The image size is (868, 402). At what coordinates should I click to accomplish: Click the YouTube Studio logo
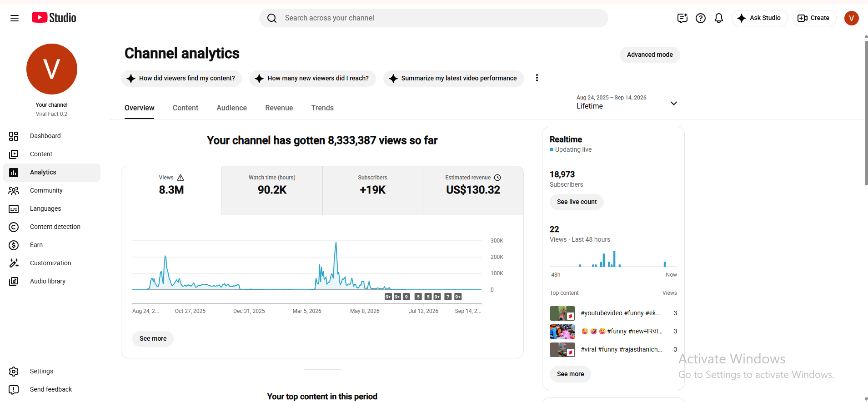(x=54, y=18)
